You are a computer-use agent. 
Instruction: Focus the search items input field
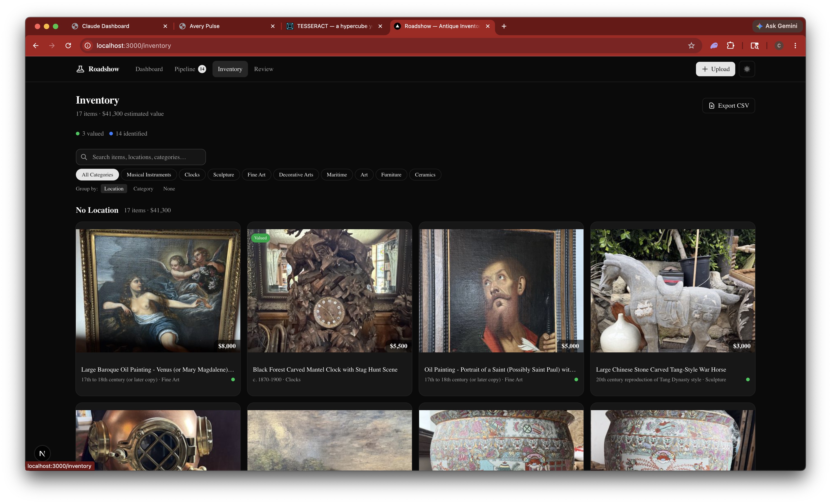click(141, 157)
